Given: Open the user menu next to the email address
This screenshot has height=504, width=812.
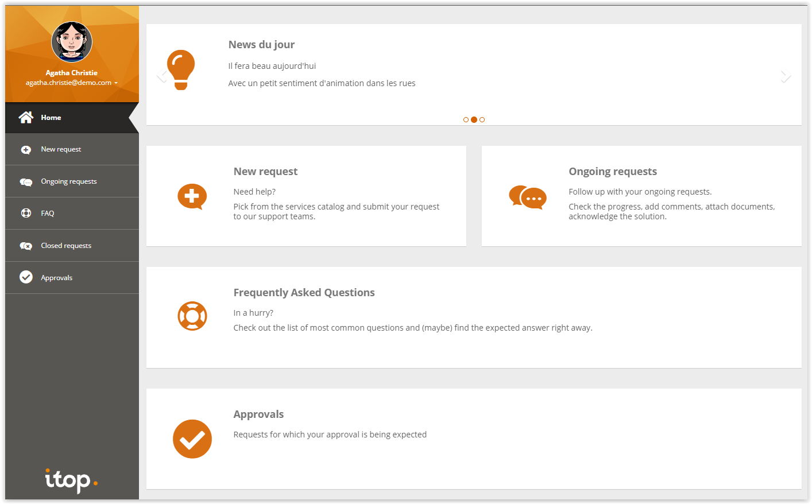Looking at the screenshot, I should pyautogui.click(x=116, y=83).
